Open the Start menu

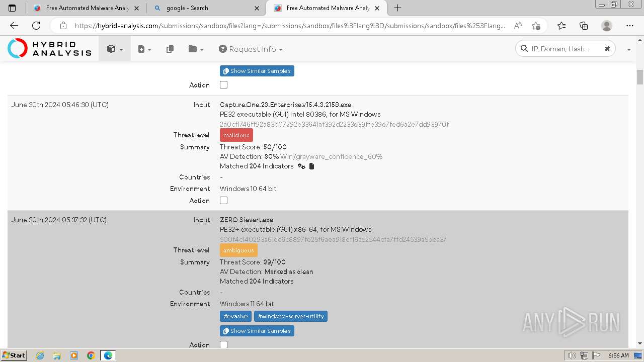tap(14, 355)
